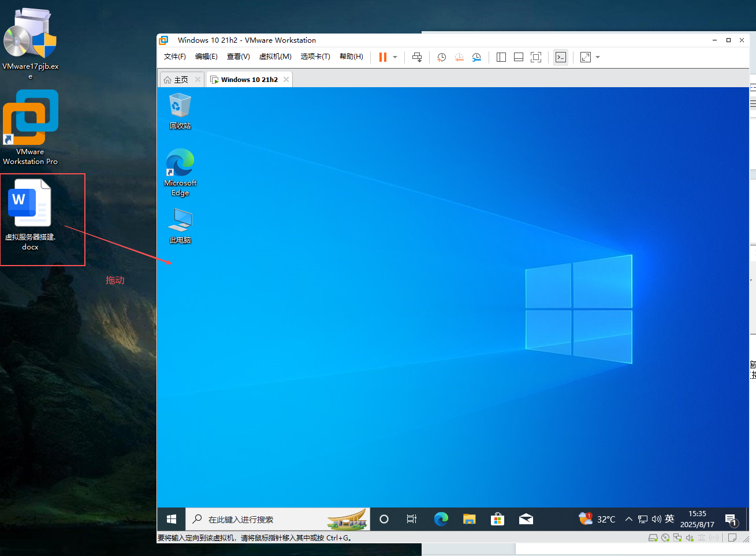Take a snapshot of the virtual machine
This screenshot has width=756, height=556.
[441, 57]
